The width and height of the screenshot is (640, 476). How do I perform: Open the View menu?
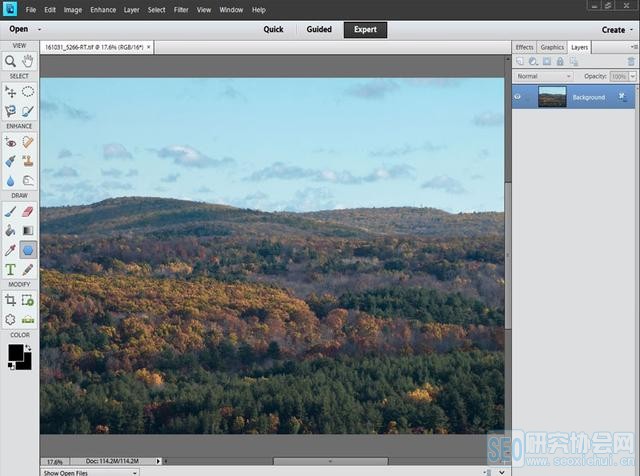204,10
